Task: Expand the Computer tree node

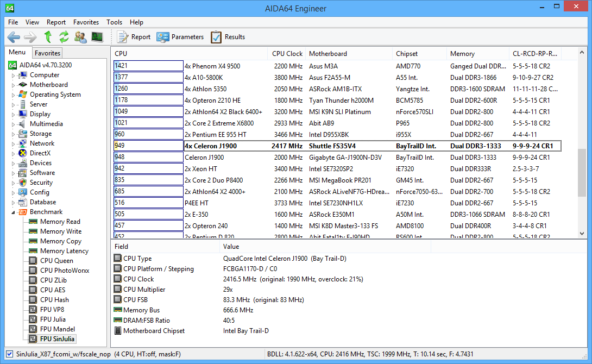Action: (13, 76)
